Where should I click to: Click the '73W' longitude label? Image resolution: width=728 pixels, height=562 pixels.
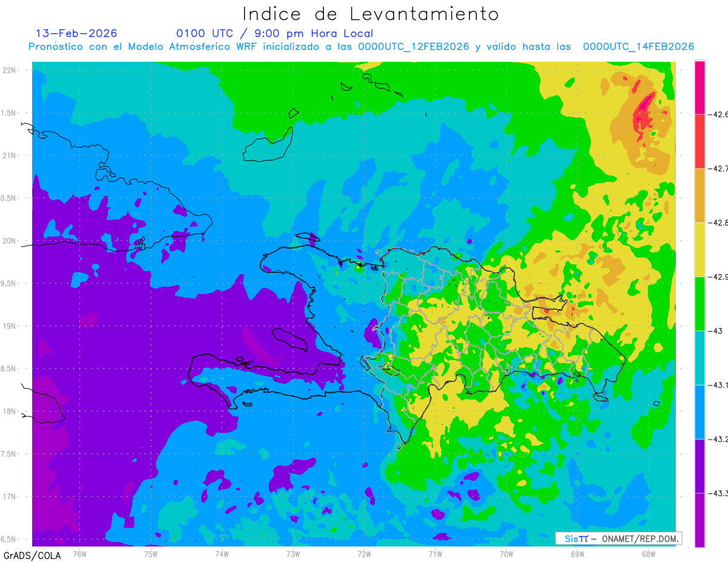293,554
